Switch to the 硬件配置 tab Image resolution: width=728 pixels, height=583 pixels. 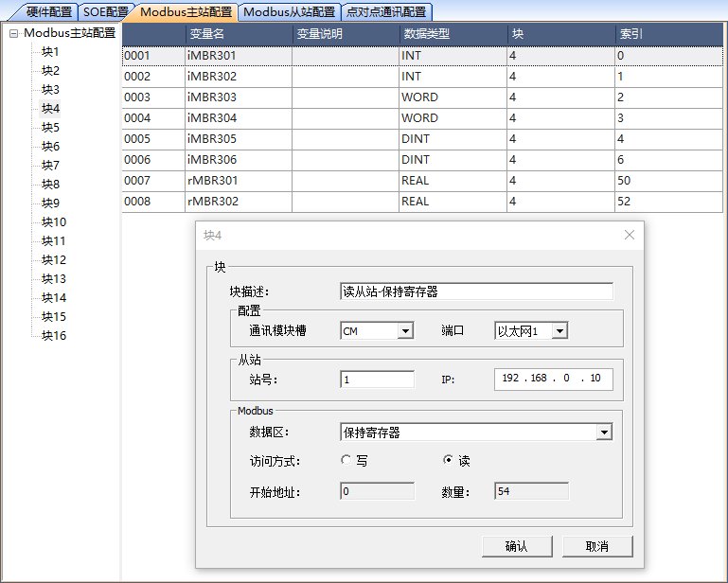point(48,12)
